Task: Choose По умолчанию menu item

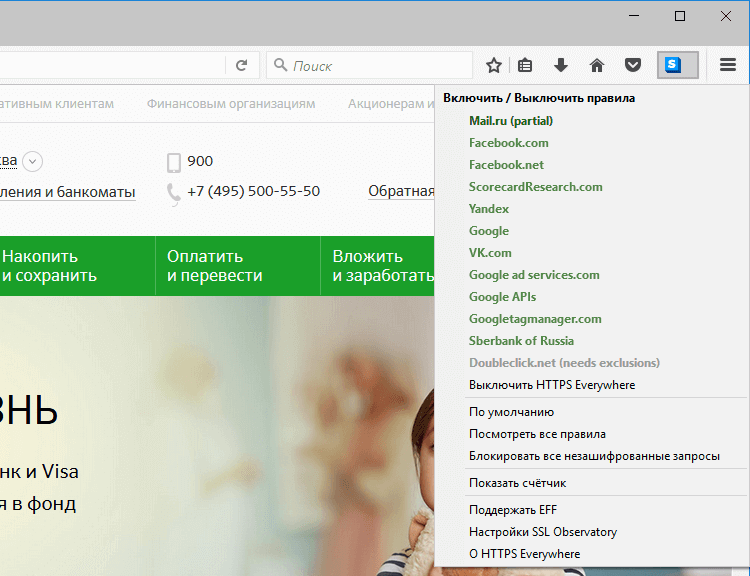Action: pos(511,412)
